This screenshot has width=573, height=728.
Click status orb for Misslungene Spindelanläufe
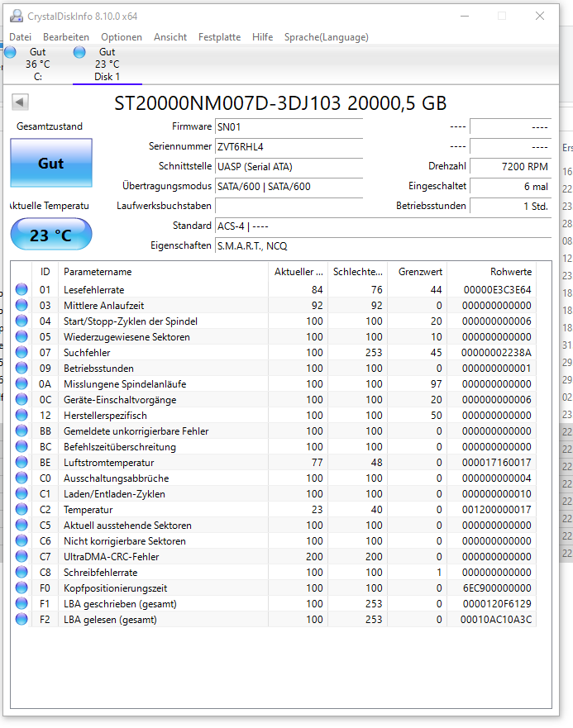point(21,383)
